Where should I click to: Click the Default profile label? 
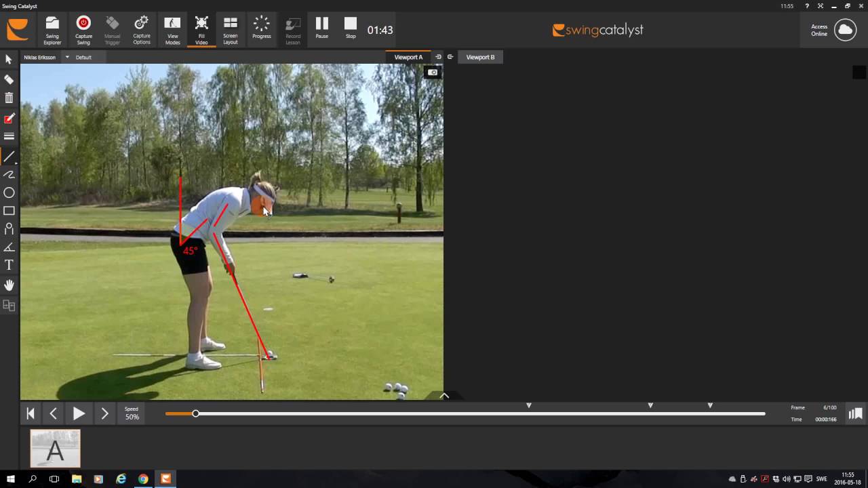pos(83,58)
